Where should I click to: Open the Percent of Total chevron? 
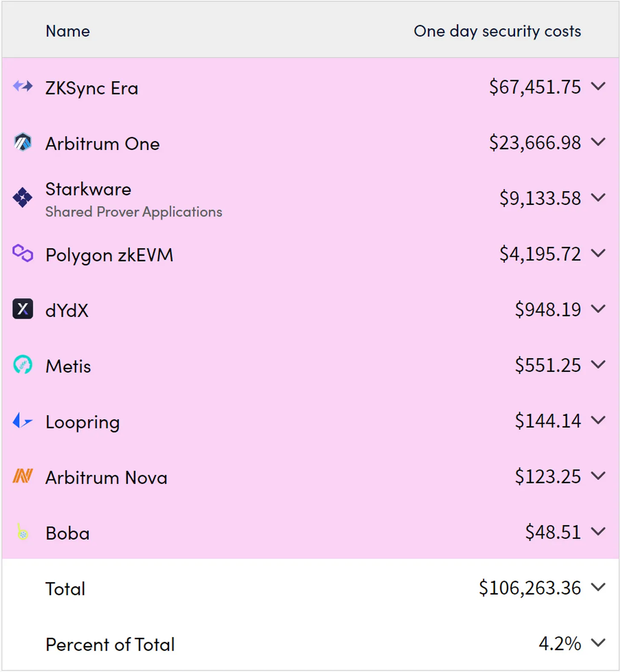[x=598, y=643]
